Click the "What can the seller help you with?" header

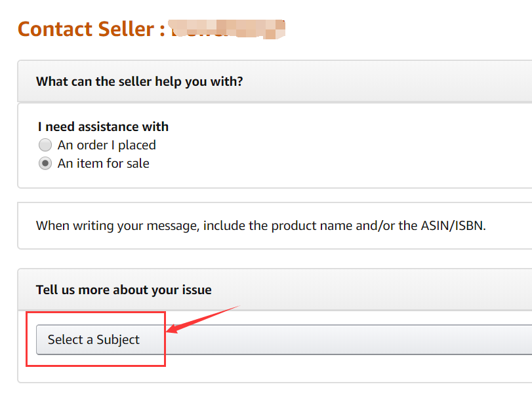click(139, 81)
